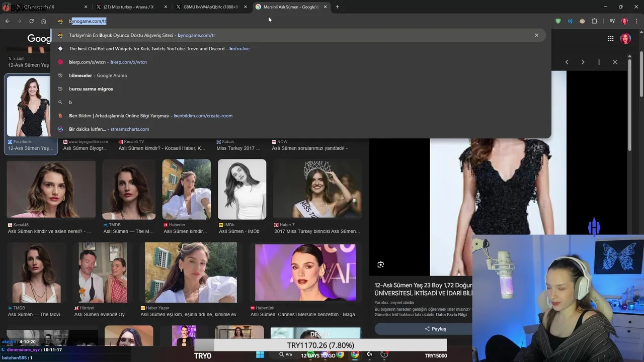Image resolution: width=644 pixels, height=362 pixels.
Task: Open the Ara taskbar search
Action: pyautogui.click(x=286, y=355)
